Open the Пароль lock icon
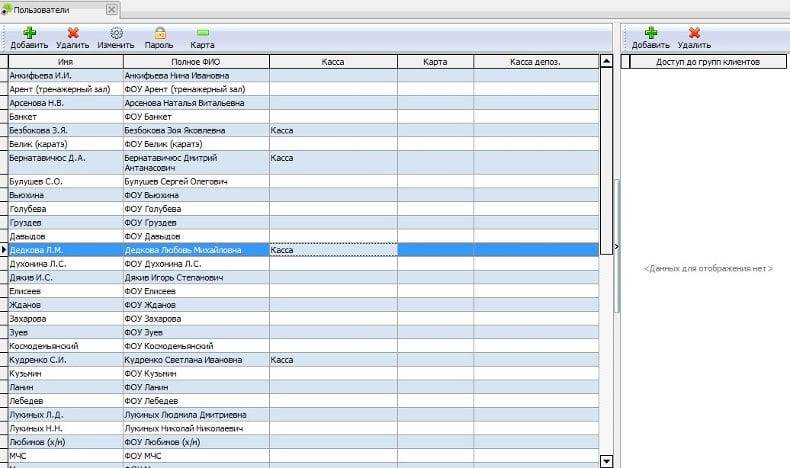Image resolution: width=790 pixels, height=468 pixels. coord(159,33)
